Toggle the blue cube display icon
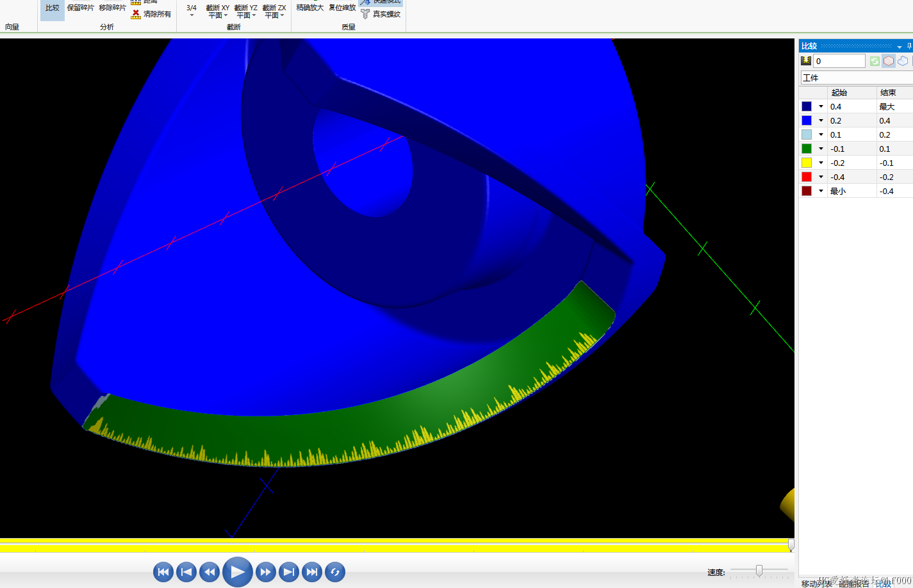The width and height of the screenshot is (913, 588). click(x=903, y=61)
